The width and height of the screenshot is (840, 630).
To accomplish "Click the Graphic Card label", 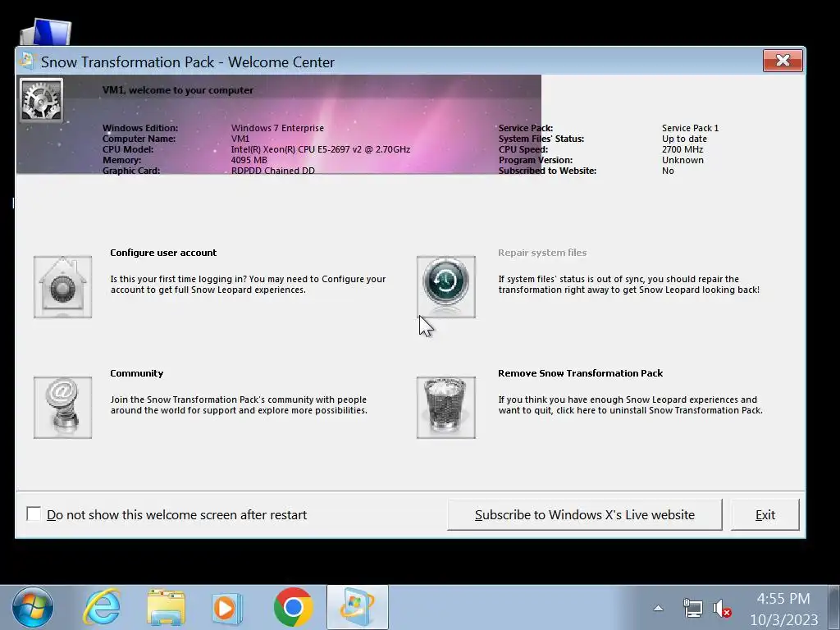I will (130, 171).
